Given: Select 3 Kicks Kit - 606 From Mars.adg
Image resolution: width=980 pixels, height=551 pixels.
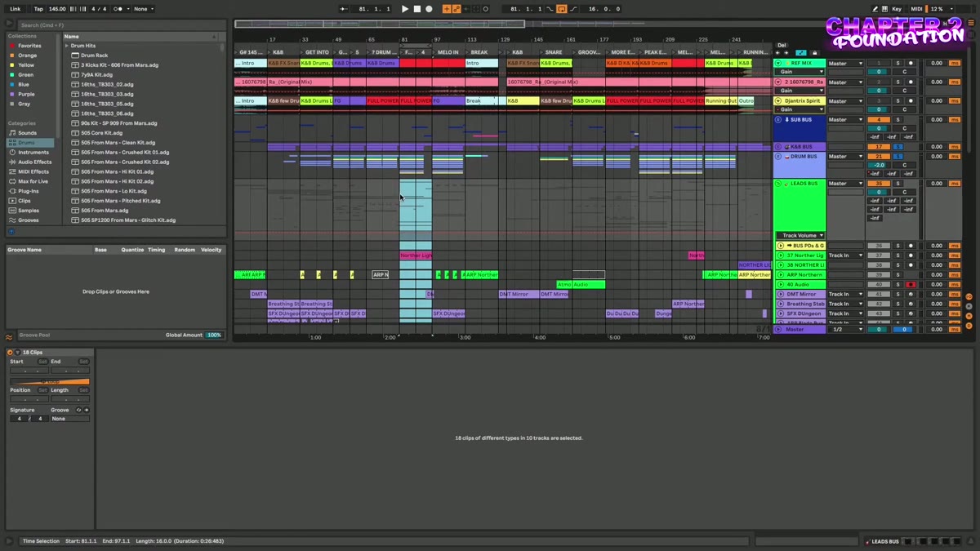Looking at the screenshot, I should [x=119, y=65].
